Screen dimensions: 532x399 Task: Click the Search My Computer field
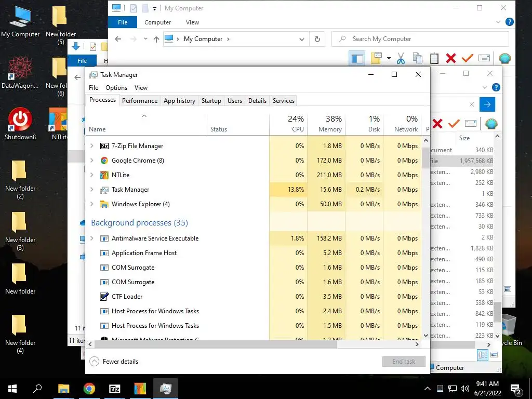(420, 39)
